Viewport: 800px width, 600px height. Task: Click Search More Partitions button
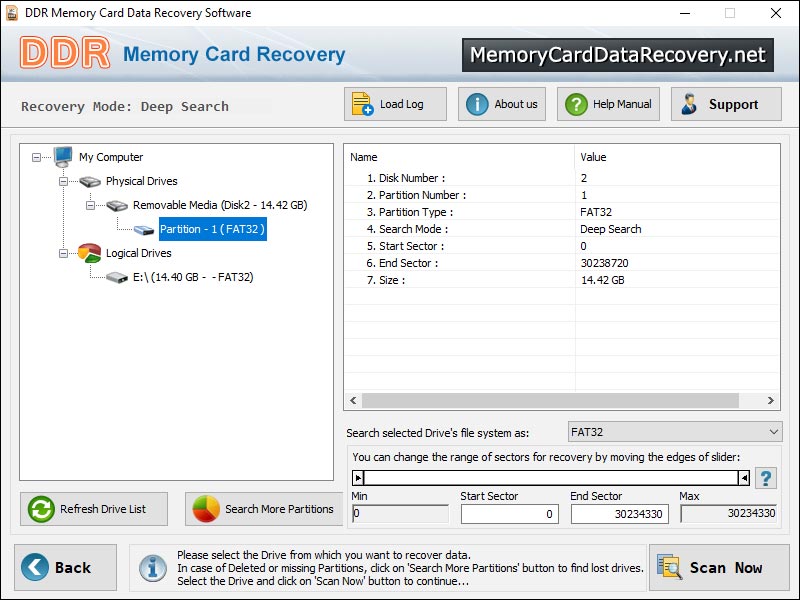coord(264,509)
